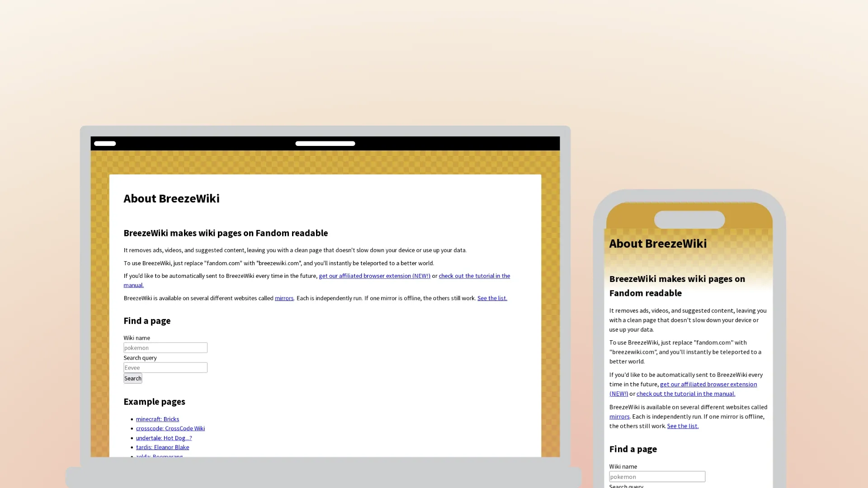Click the phone's Wiki name input field
The width and height of the screenshot is (868, 488).
[657, 476]
